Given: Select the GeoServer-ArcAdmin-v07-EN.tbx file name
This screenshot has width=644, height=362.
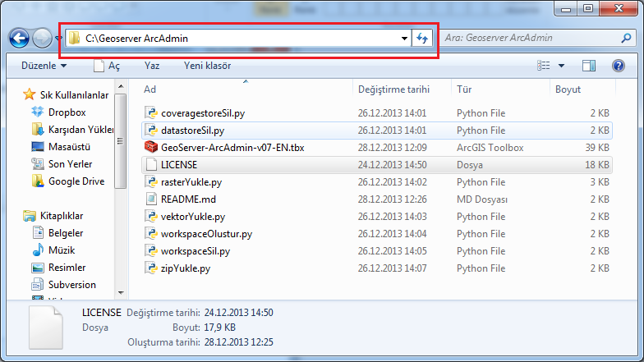Looking at the screenshot, I should click(x=232, y=148).
